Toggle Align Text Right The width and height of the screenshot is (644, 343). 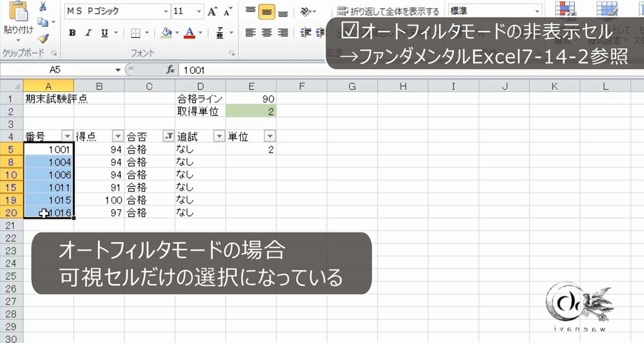tap(283, 33)
